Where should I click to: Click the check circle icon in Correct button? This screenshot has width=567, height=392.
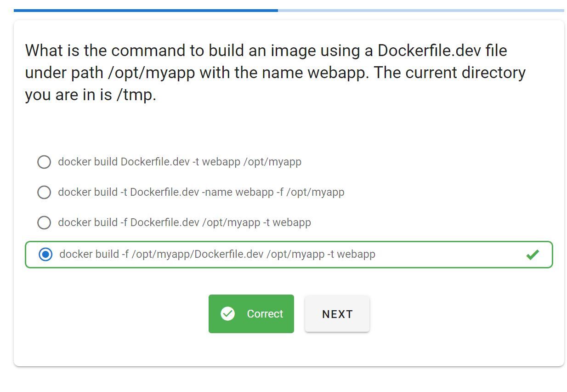[x=227, y=314]
